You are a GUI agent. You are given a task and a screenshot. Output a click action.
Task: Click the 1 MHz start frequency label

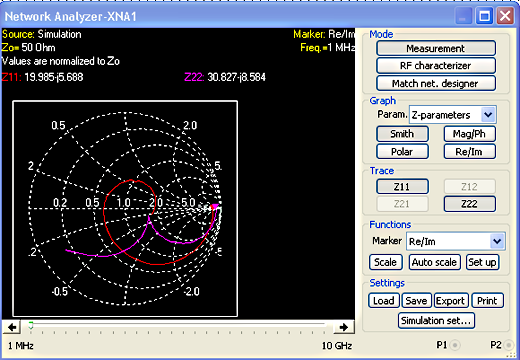click(x=21, y=346)
